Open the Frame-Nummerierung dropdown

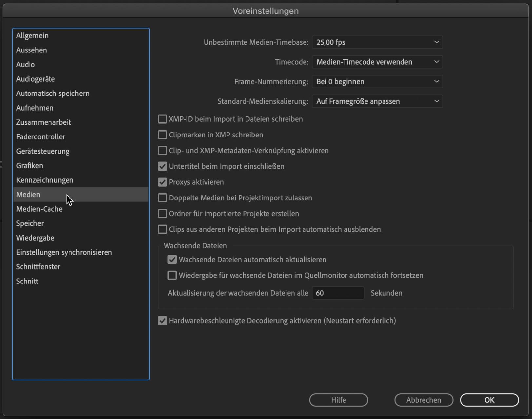coord(377,82)
